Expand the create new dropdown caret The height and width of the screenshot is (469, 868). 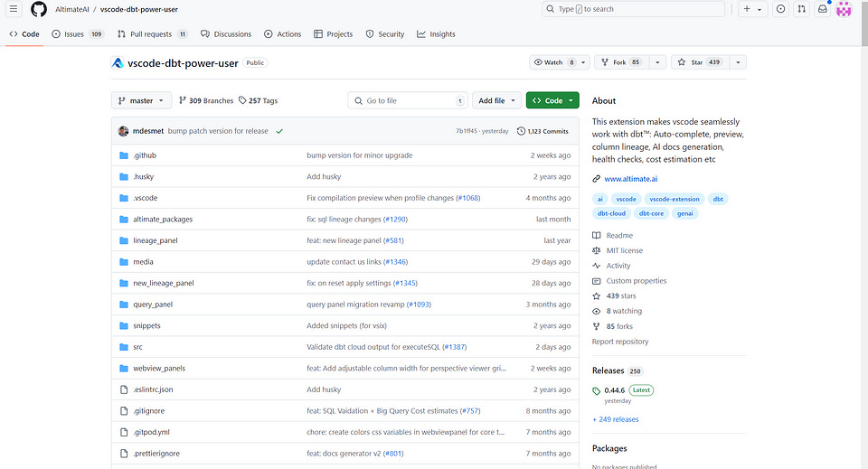759,9
